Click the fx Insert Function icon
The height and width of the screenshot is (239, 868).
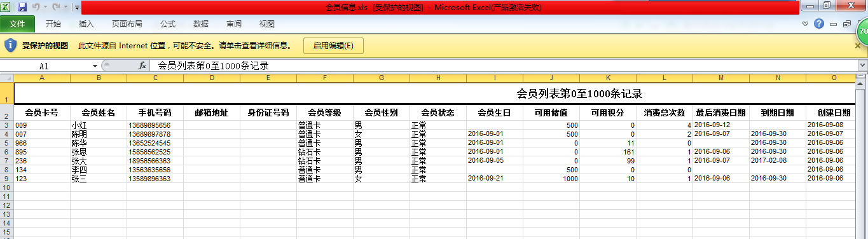pyautogui.click(x=142, y=65)
